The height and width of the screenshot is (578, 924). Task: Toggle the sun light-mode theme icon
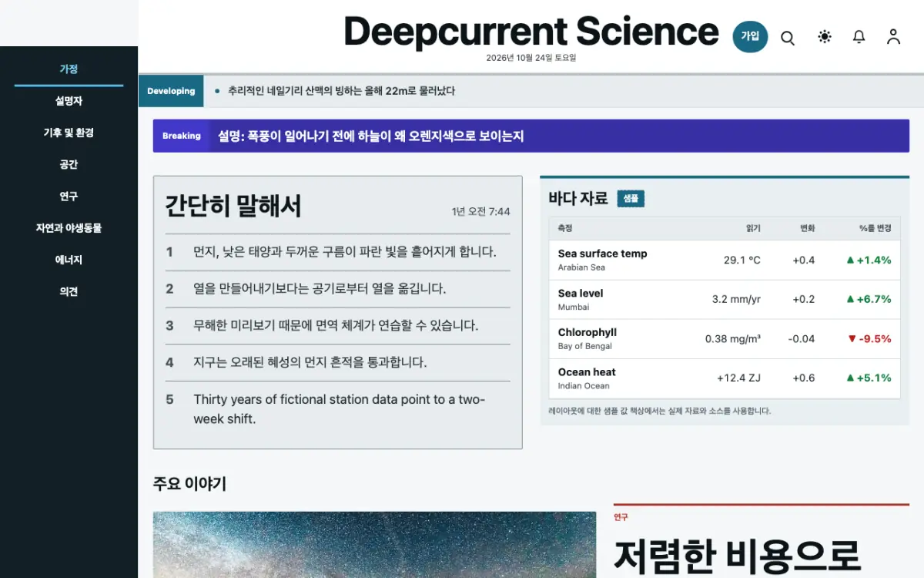tap(825, 37)
